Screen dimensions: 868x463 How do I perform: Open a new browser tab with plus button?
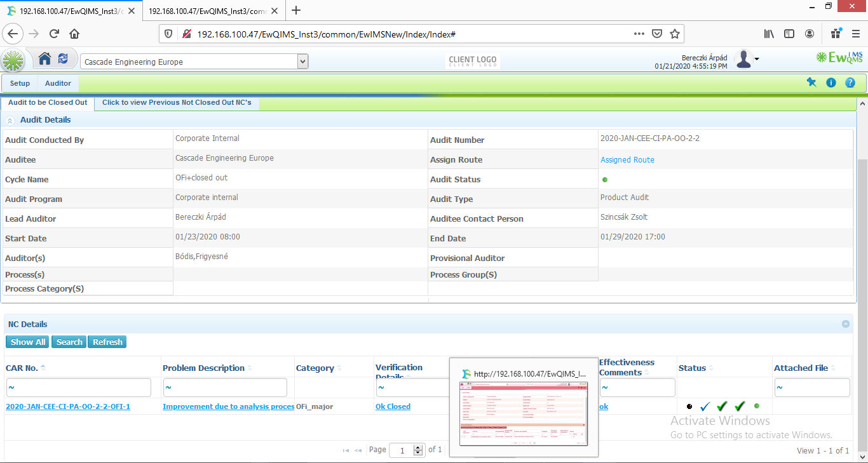coord(295,10)
